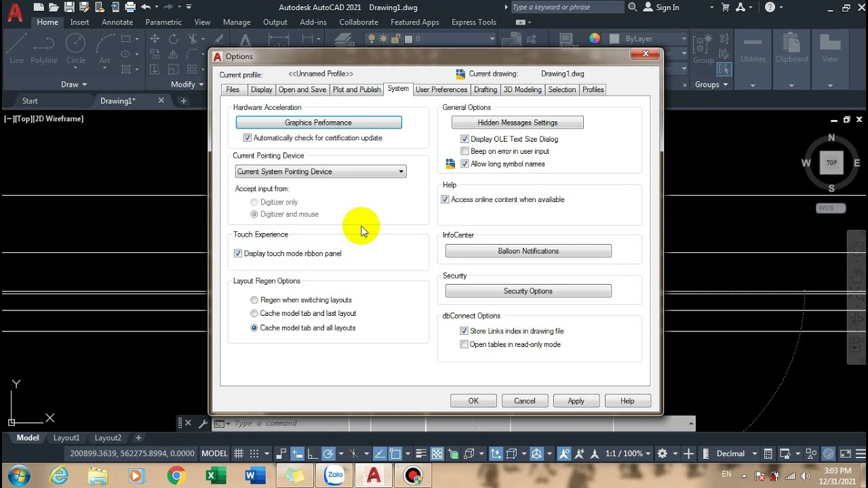Open workspace switching gear icon
The width and height of the screenshot is (868, 488).
click(663, 453)
